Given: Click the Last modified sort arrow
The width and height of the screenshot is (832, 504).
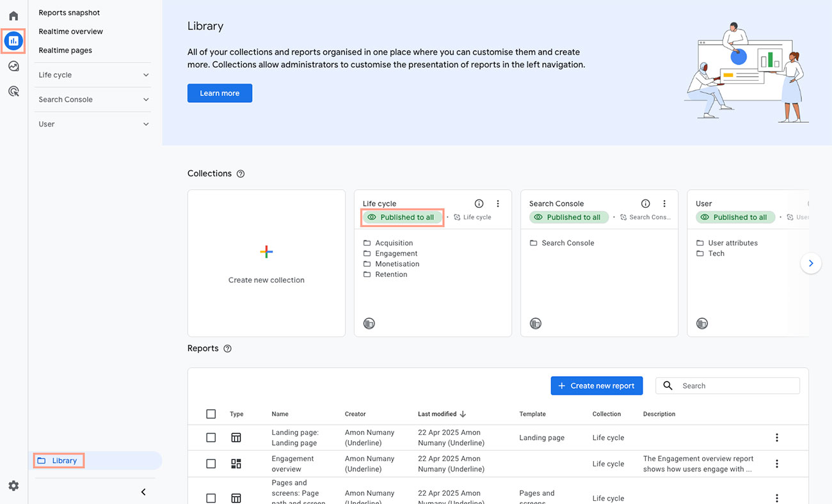Looking at the screenshot, I should (463, 414).
